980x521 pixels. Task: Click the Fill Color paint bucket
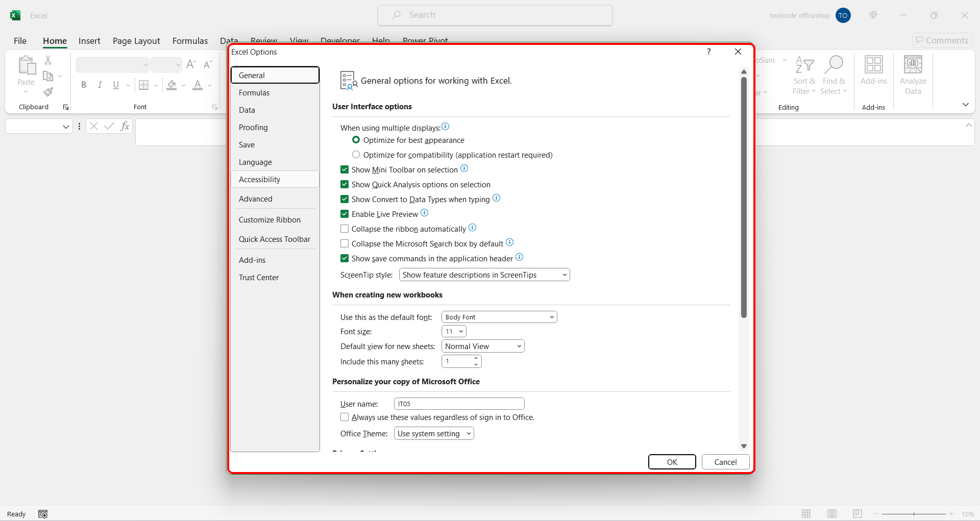(172, 85)
